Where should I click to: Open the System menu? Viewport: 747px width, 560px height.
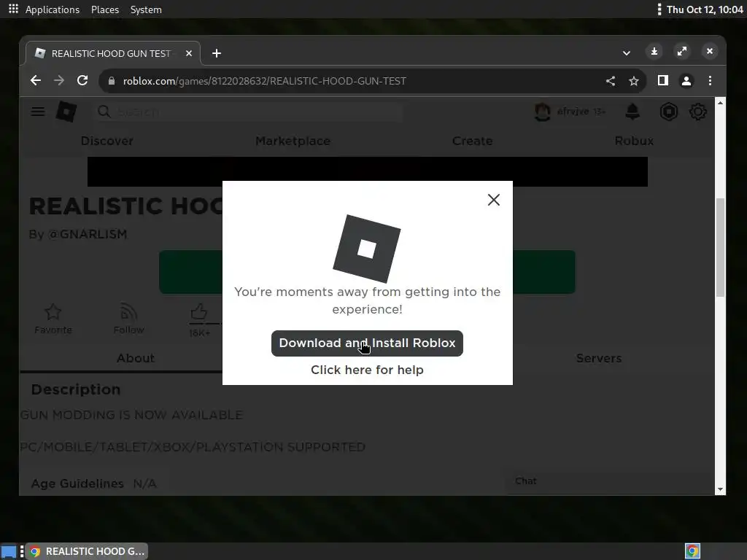[x=146, y=9]
